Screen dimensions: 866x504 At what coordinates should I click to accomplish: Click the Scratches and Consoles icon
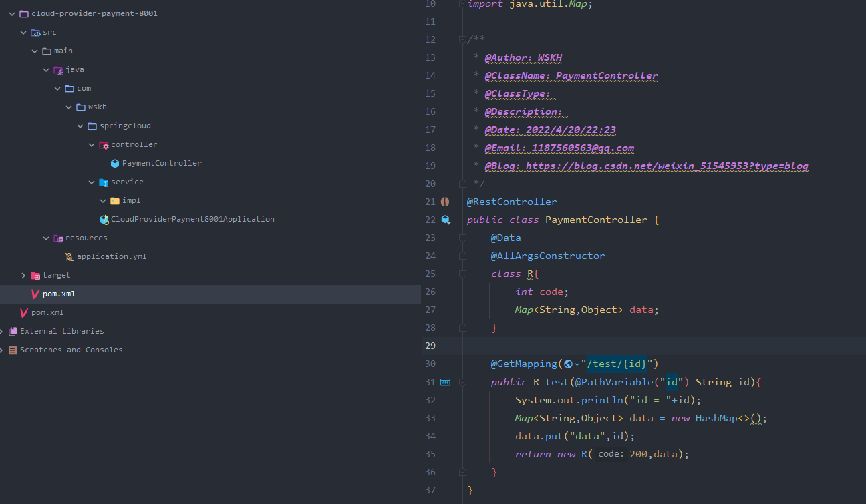tap(13, 350)
